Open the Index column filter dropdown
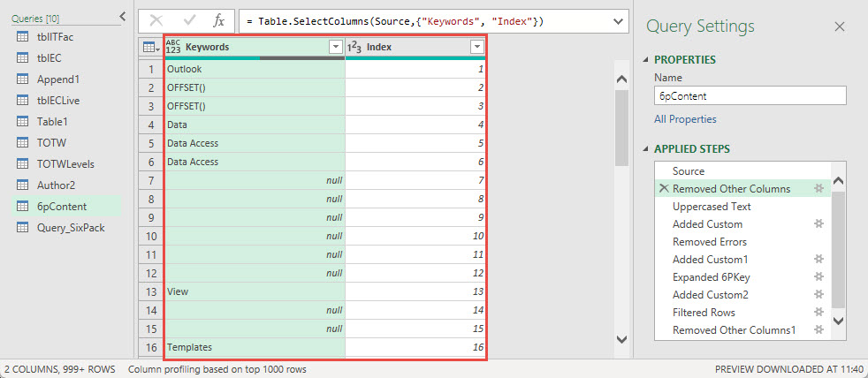 click(477, 48)
